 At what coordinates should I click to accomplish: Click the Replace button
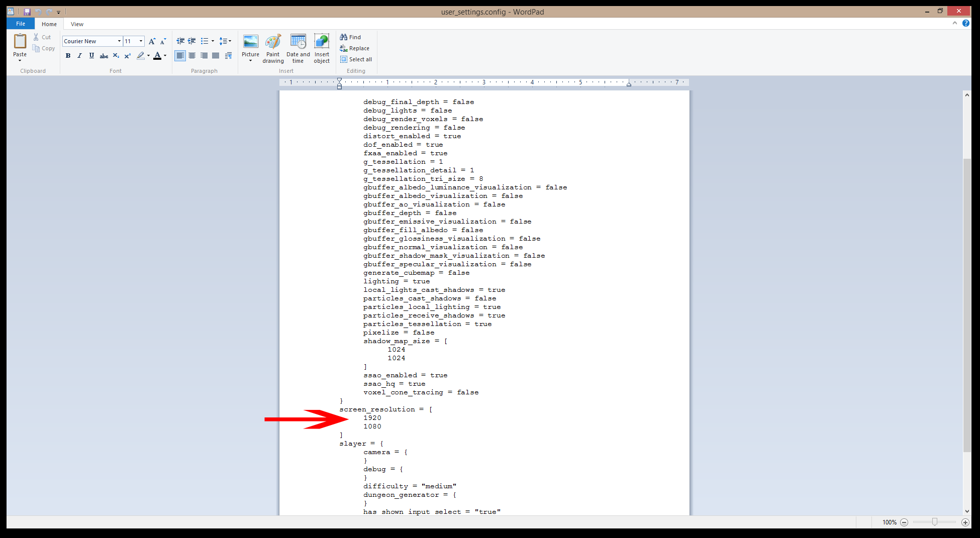[x=355, y=48]
